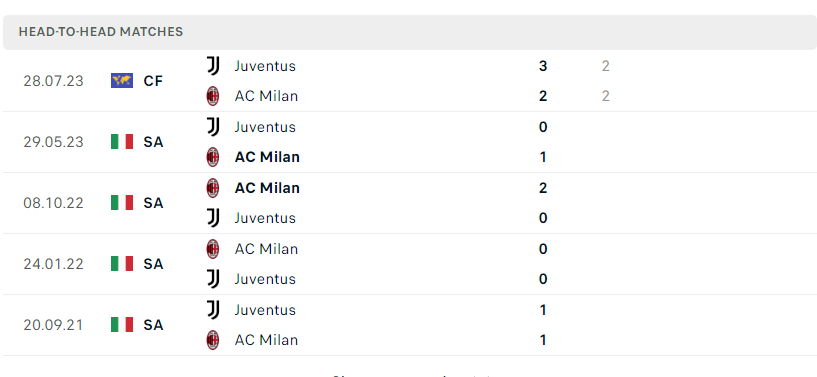Click Juventus crest in 24.01.22 match
Screen dimensions: 817x377
tap(213, 279)
